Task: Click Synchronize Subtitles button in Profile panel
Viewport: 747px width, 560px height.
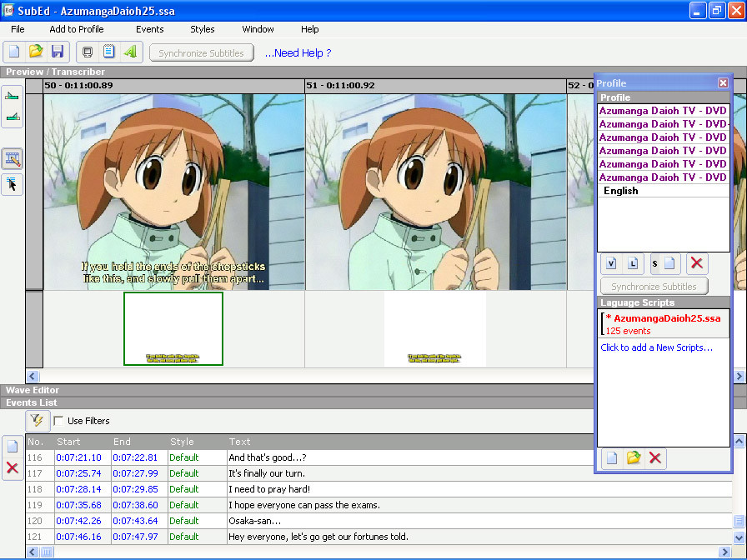Action: (654, 287)
